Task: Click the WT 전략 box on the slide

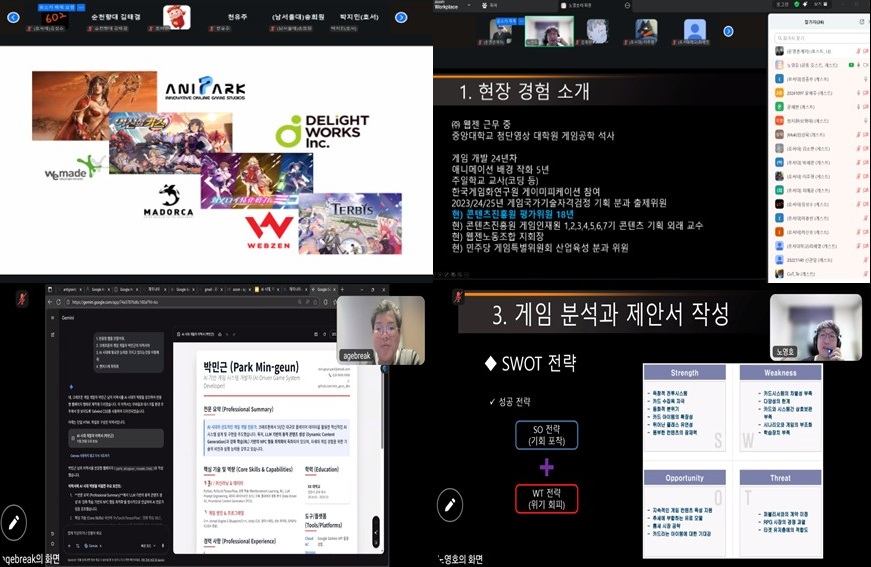Action: [547, 499]
